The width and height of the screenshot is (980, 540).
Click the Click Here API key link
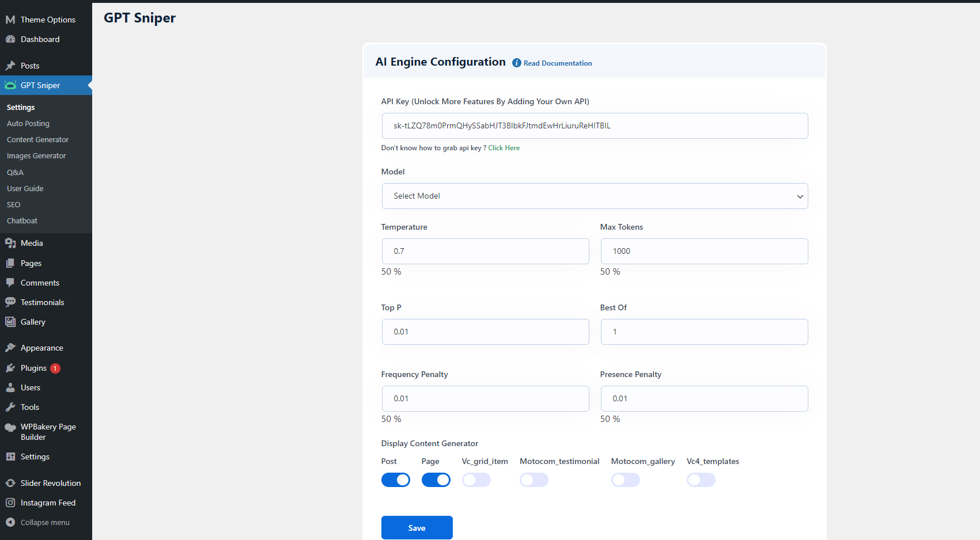[504, 148]
